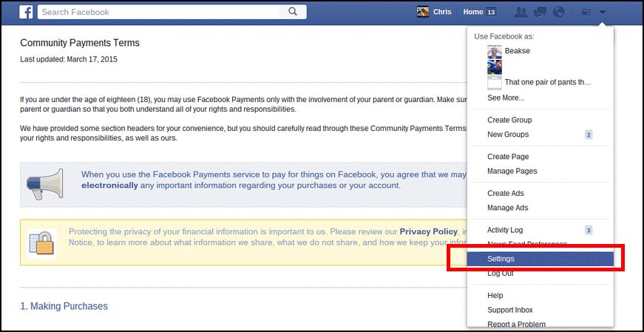The image size is (644, 332).
Task: Select Create Page
Action: click(x=508, y=157)
